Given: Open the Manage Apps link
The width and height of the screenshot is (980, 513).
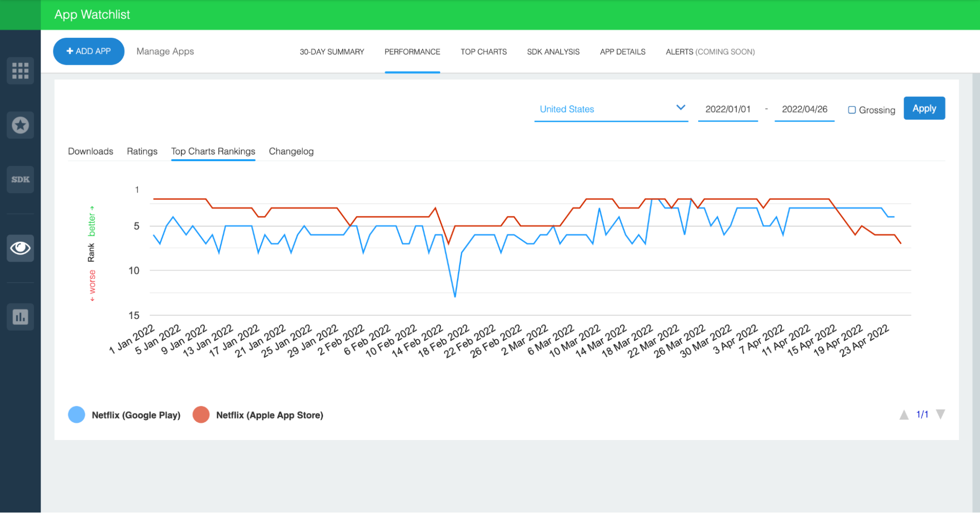Looking at the screenshot, I should [x=165, y=51].
